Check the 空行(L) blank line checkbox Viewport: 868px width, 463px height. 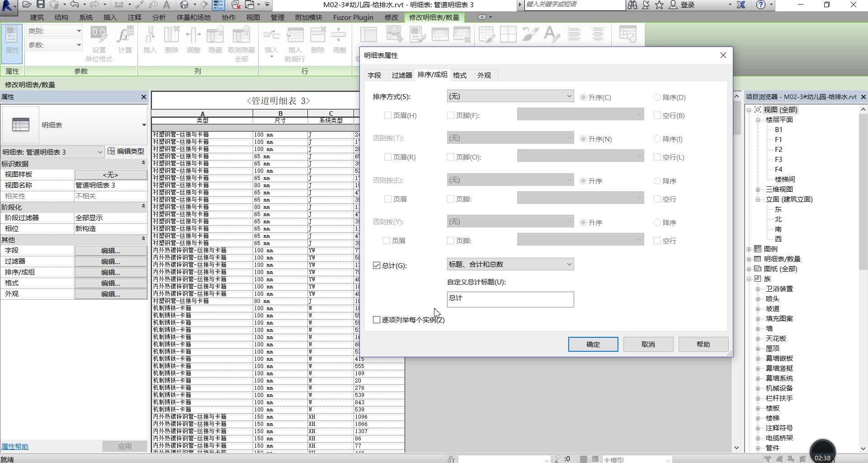[x=657, y=157]
